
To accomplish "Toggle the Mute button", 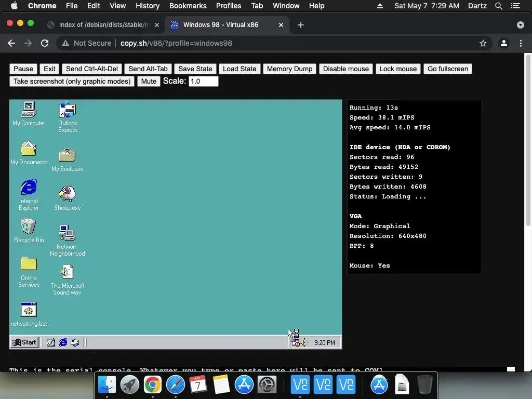I will pos(149,82).
